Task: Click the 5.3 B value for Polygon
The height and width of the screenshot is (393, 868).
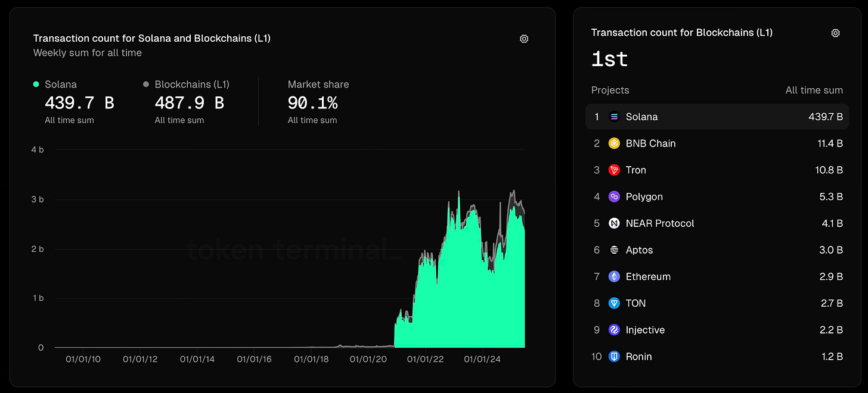Action: tap(832, 196)
